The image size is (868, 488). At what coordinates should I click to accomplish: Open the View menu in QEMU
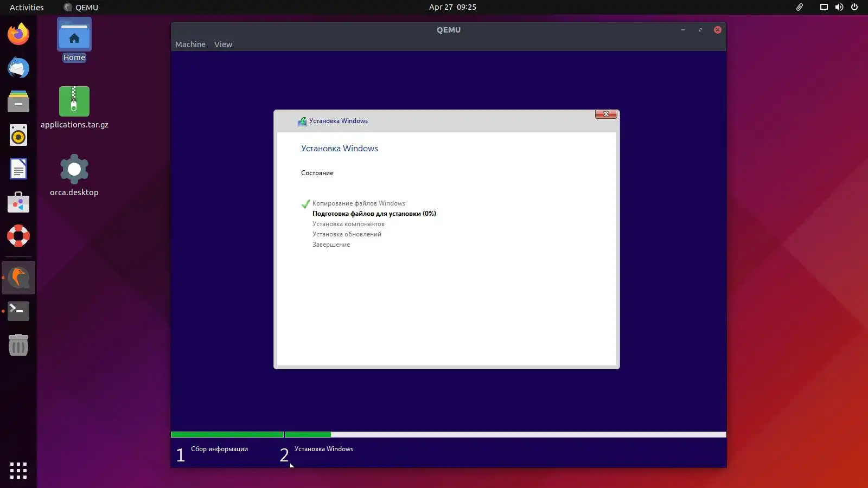[x=223, y=44]
